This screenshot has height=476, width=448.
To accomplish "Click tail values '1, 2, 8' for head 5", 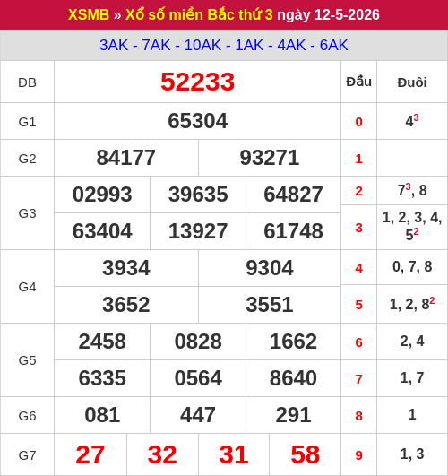I will [x=412, y=304].
